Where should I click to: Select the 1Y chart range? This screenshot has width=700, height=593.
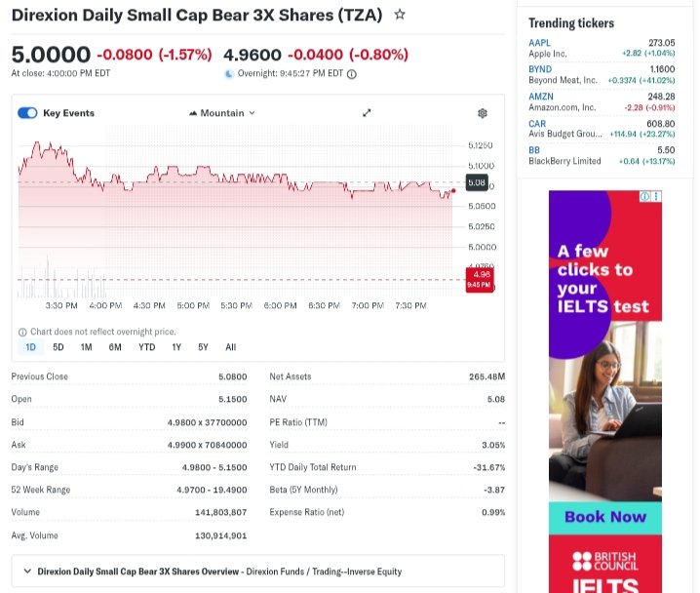tap(176, 347)
